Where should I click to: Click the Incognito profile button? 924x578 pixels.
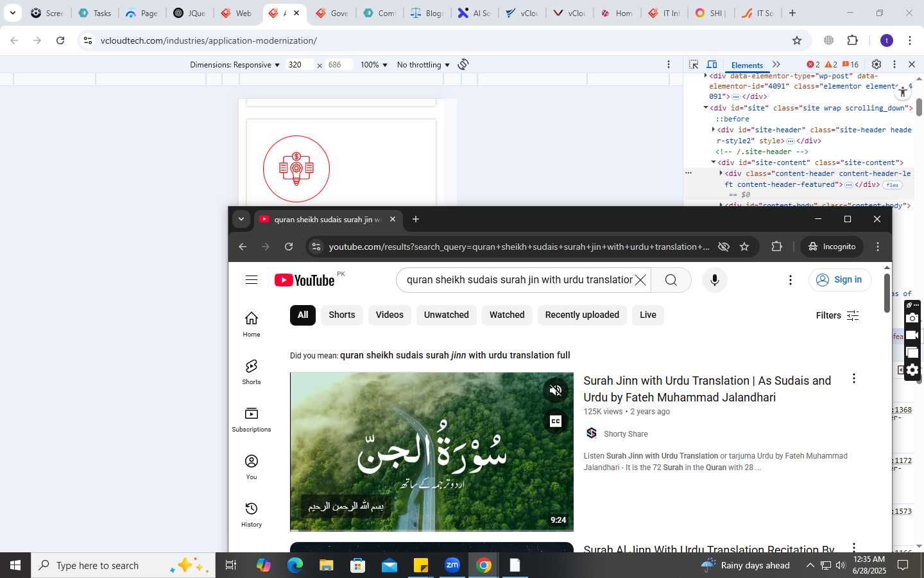tap(832, 247)
